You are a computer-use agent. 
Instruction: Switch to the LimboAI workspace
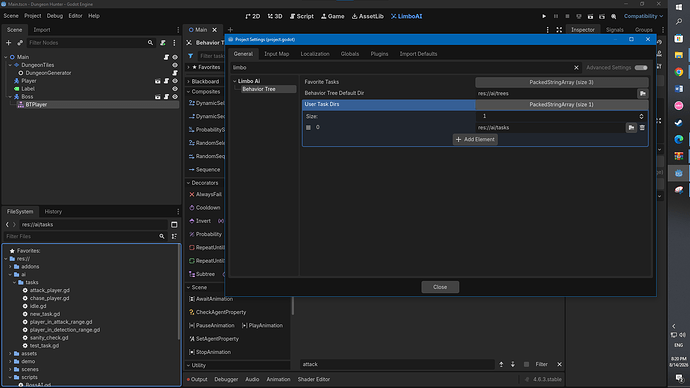[407, 16]
